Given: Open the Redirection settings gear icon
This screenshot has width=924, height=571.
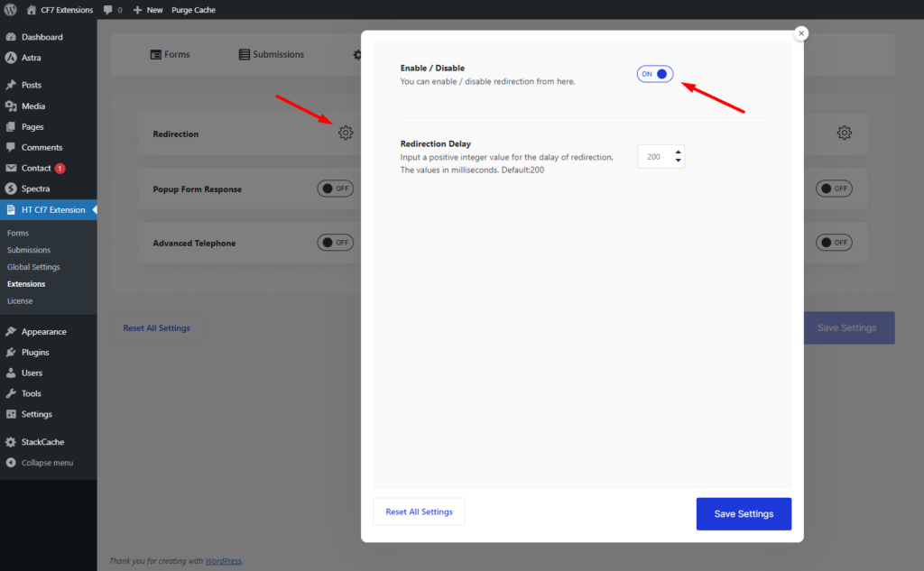Looking at the screenshot, I should pyautogui.click(x=346, y=134).
